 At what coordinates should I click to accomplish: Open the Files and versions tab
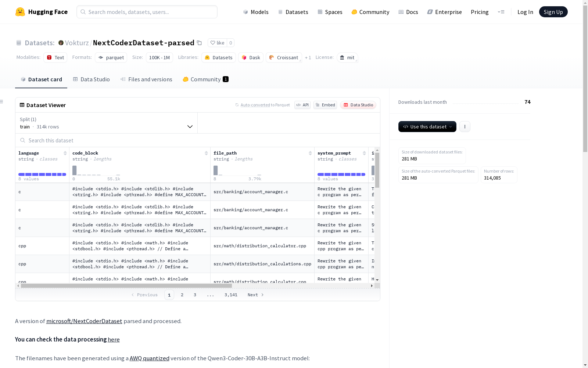click(146, 79)
